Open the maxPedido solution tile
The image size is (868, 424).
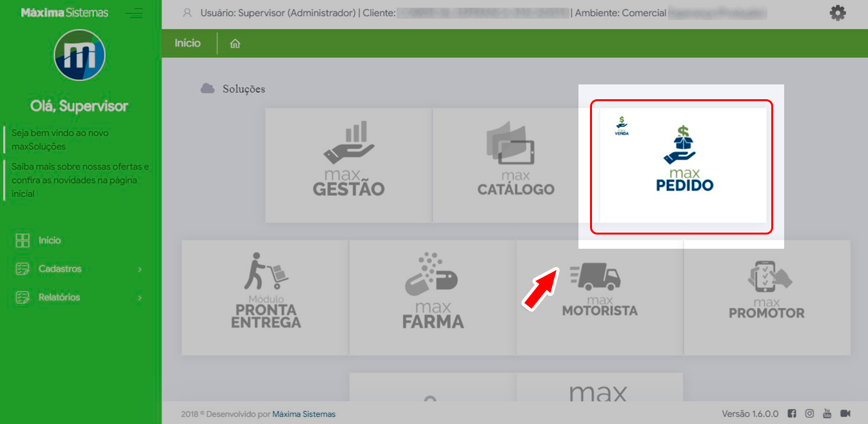683,165
